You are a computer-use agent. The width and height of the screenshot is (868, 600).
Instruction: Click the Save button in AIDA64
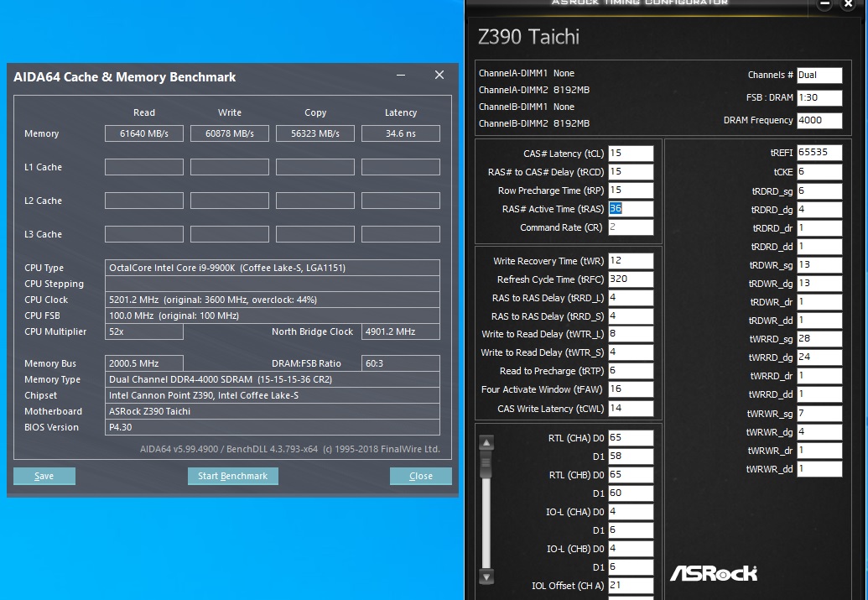44,476
